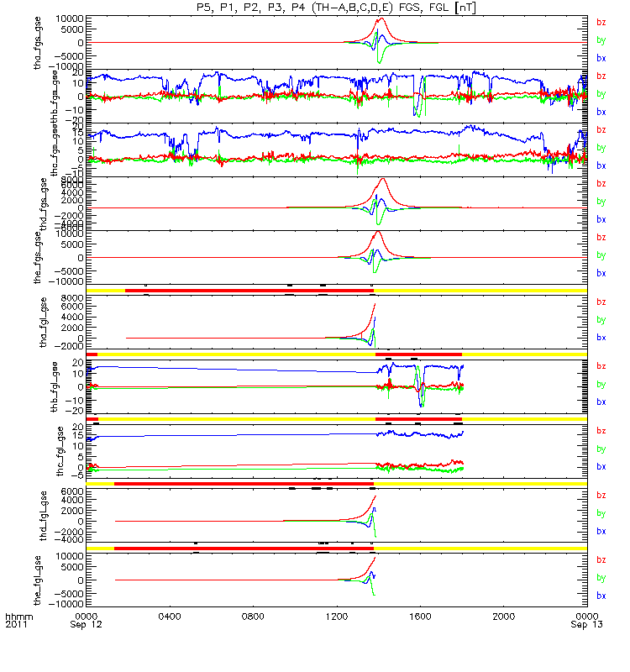The height and width of the screenshot is (672, 630).
Task: Click the bx legend of the the_fgl_gse panel
Action: [x=601, y=596]
